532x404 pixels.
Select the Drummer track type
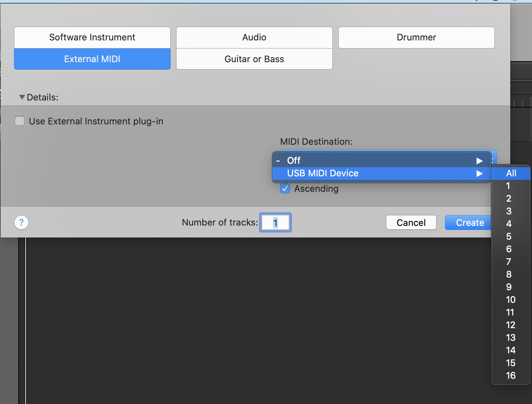pyautogui.click(x=417, y=38)
